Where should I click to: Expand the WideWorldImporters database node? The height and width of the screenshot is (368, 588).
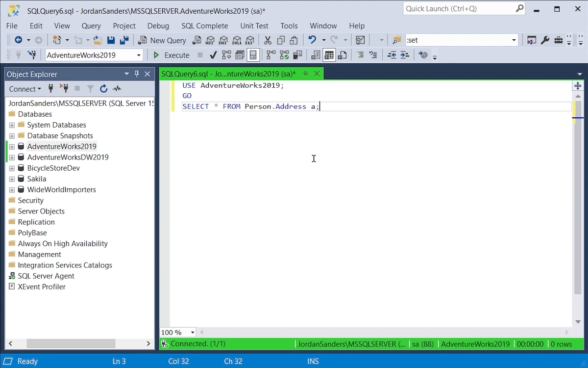coord(12,190)
